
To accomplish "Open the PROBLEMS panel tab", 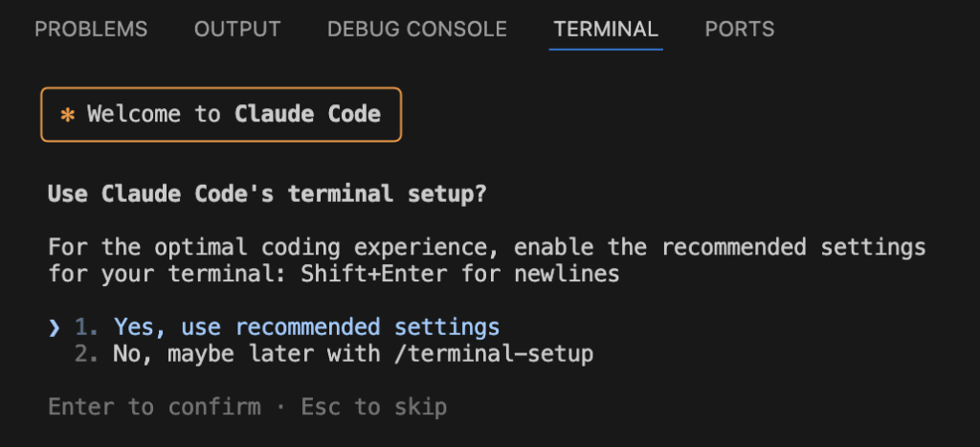I will coord(91,30).
